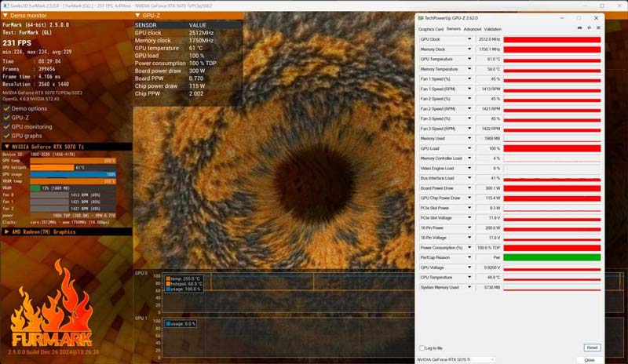The height and width of the screenshot is (364, 628).
Task: Click the 231 FPS readout
Action: 16,43
